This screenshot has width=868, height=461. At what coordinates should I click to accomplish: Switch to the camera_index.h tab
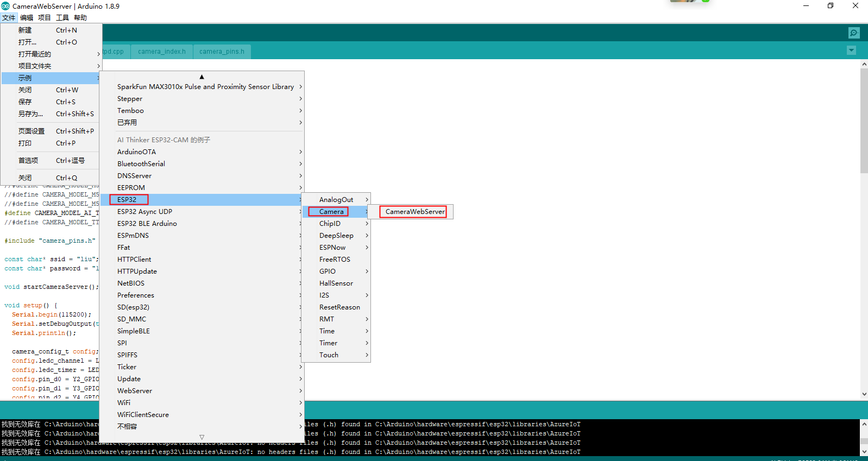click(162, 52)
